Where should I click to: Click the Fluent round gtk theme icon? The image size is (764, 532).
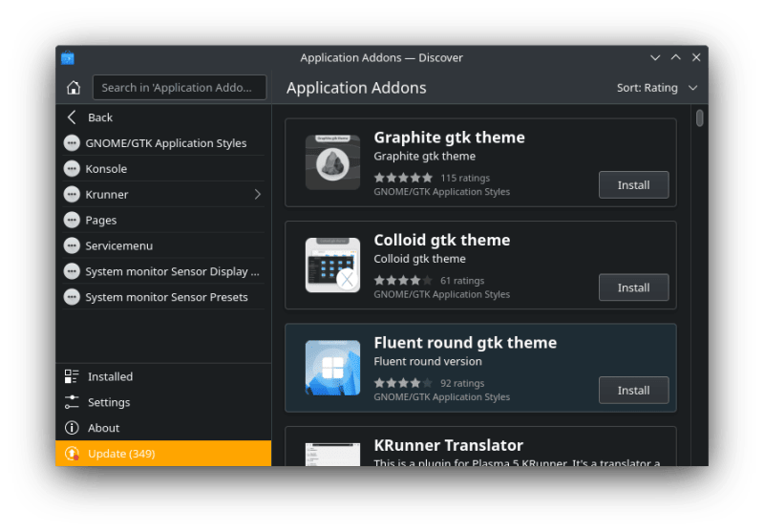tap(332, 368)
